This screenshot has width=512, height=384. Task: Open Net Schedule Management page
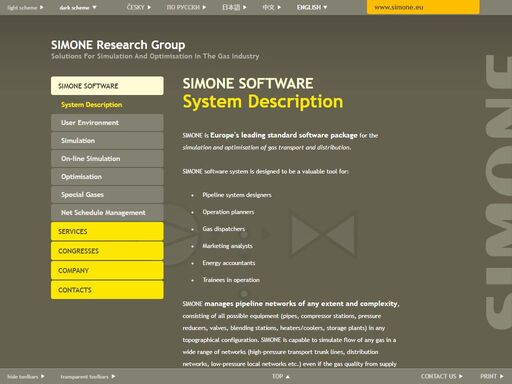coord(107,213)
